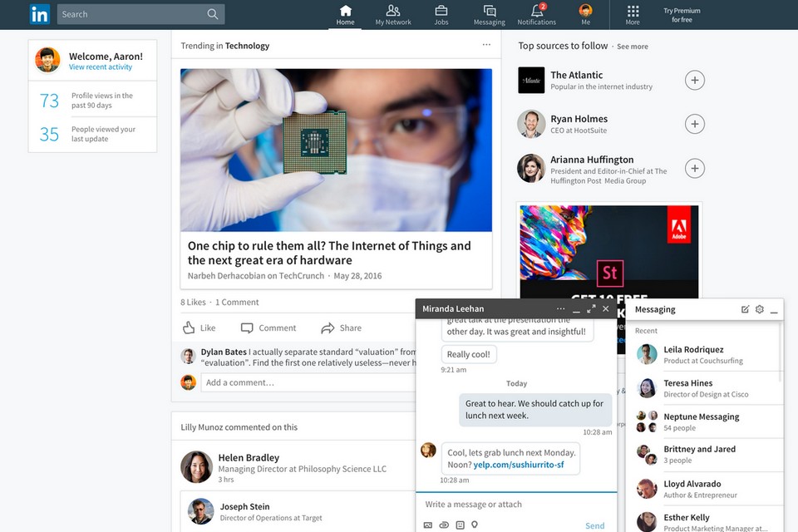798x532 pixels.
Task: Open Teresa Hines conversation
Action: 706,388
